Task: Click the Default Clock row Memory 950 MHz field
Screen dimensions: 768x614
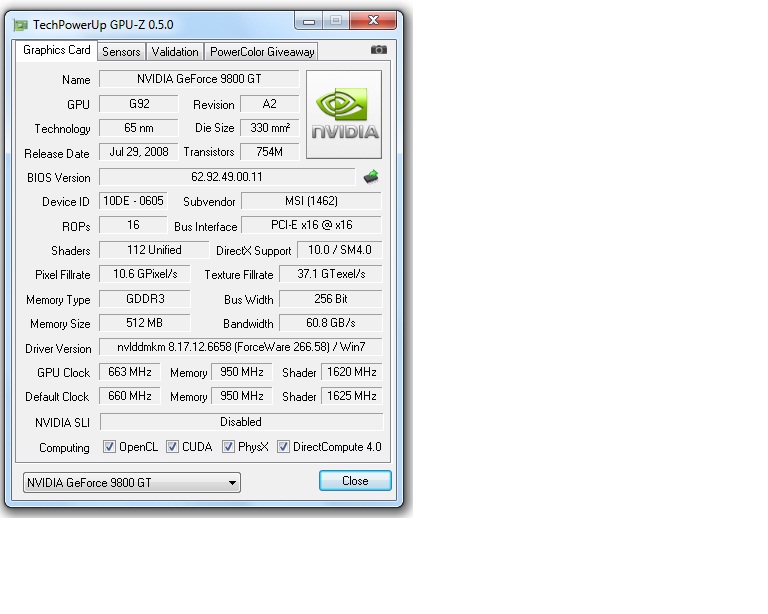Action: (241, 396)
